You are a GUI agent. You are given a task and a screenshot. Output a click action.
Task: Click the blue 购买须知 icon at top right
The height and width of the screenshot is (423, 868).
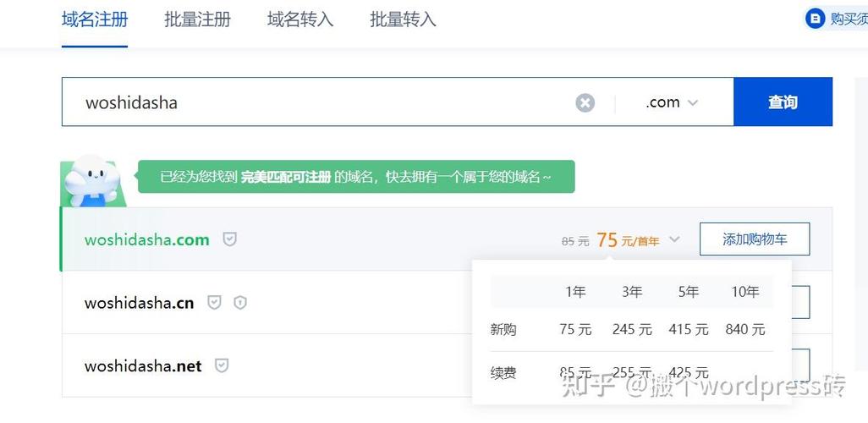click(815, 19)
